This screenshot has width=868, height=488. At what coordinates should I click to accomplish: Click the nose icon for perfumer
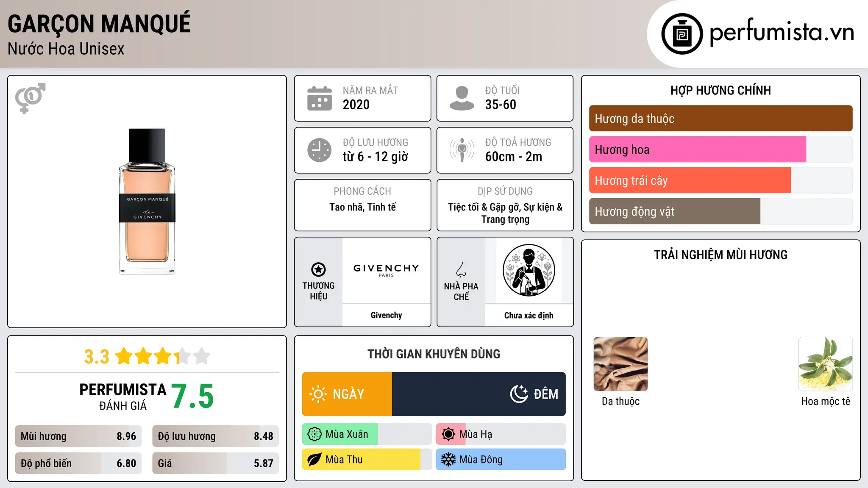tap(461, 269)
